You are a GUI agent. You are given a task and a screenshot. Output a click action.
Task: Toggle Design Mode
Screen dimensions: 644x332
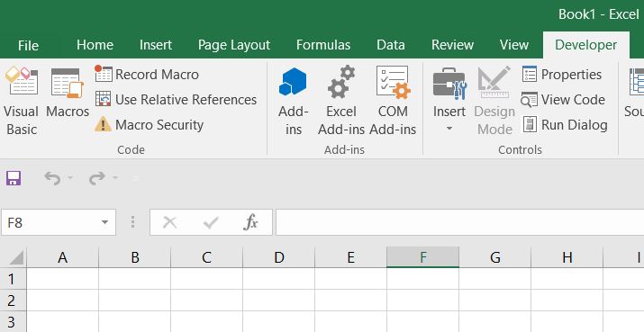494,101
